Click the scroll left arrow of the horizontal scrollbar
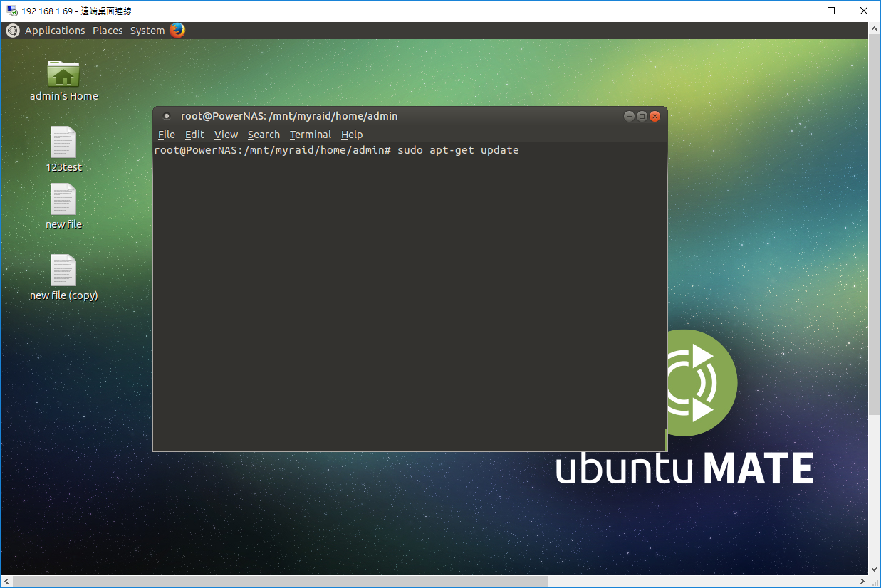The width and height of the screenshot is (881, 588). tap(6, 582)
